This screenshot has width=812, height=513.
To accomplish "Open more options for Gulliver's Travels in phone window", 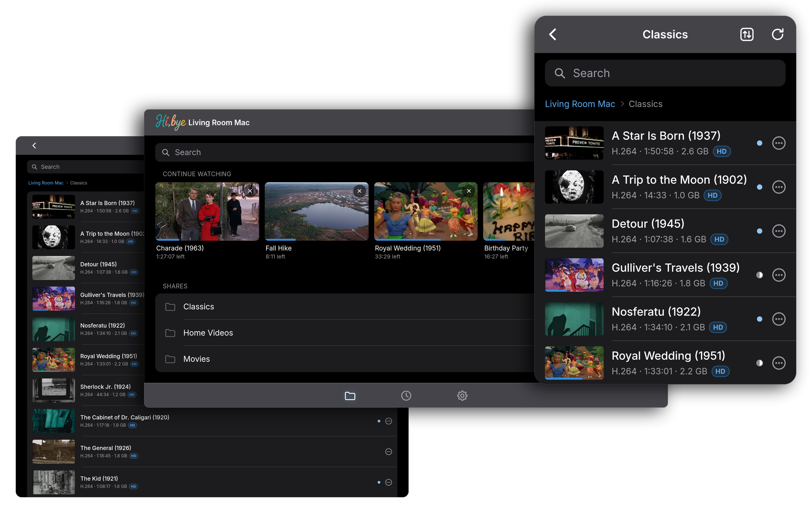I will (x=779, y=275).
